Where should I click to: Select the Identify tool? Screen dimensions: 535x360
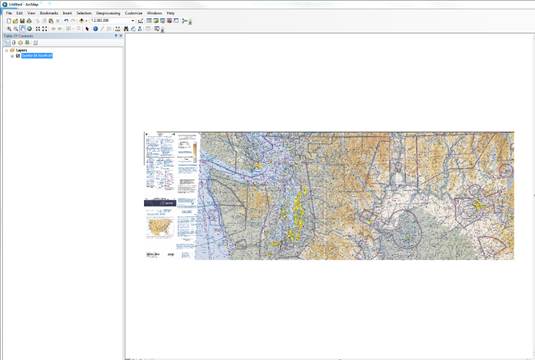(96, 29)
